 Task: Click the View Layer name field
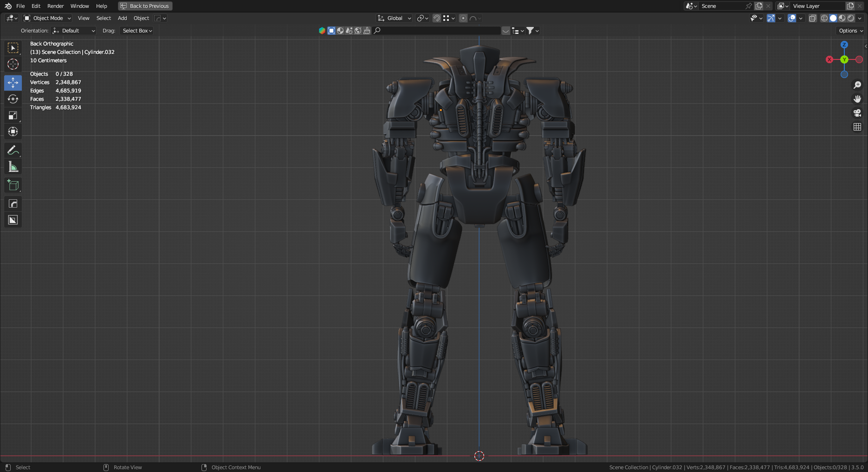click(x=818, y=6)
